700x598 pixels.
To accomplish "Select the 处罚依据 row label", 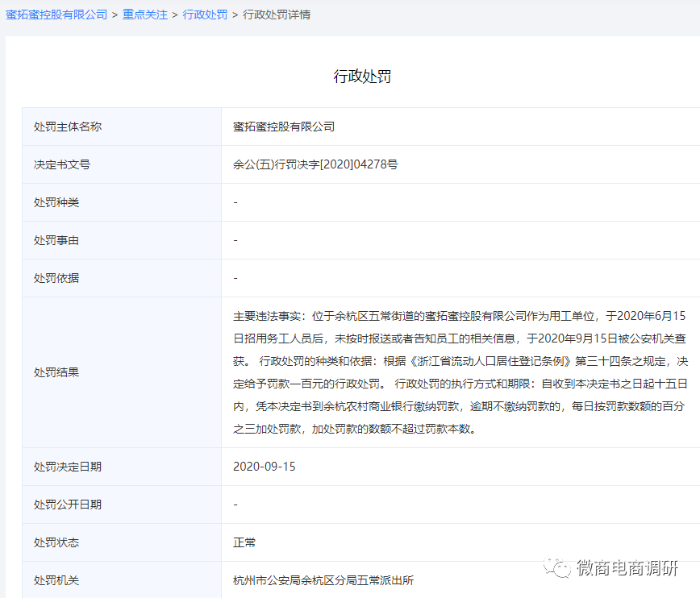I will click(56, 278).
